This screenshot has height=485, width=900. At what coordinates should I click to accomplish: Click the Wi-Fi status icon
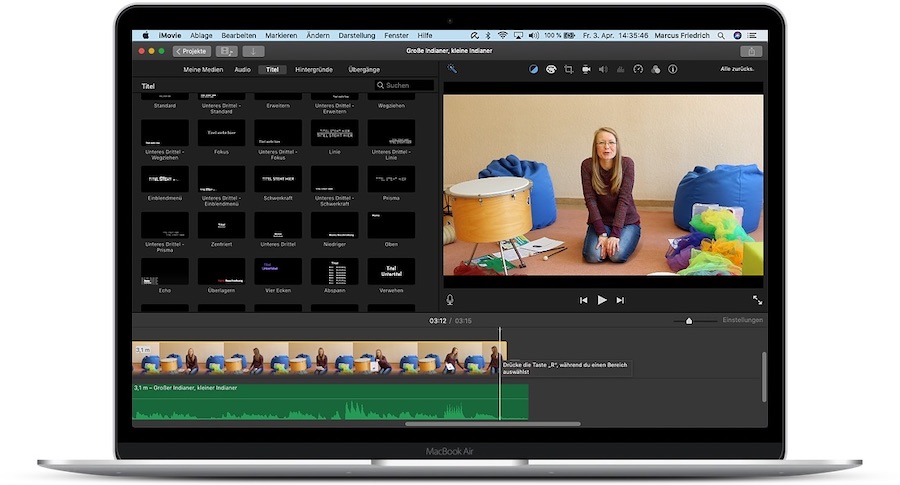point(503,36)
